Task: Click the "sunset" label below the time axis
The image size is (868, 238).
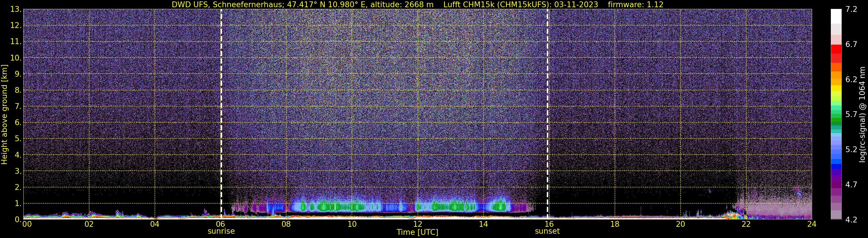Action: (x=547, y=231)
